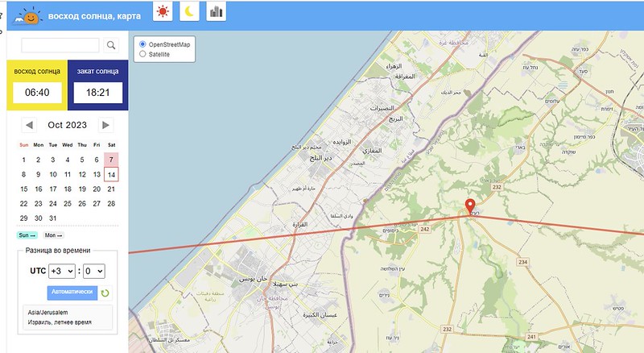Click the sun mode icon in header
Viewport: 644px width, 353px height.
point(163,11)
